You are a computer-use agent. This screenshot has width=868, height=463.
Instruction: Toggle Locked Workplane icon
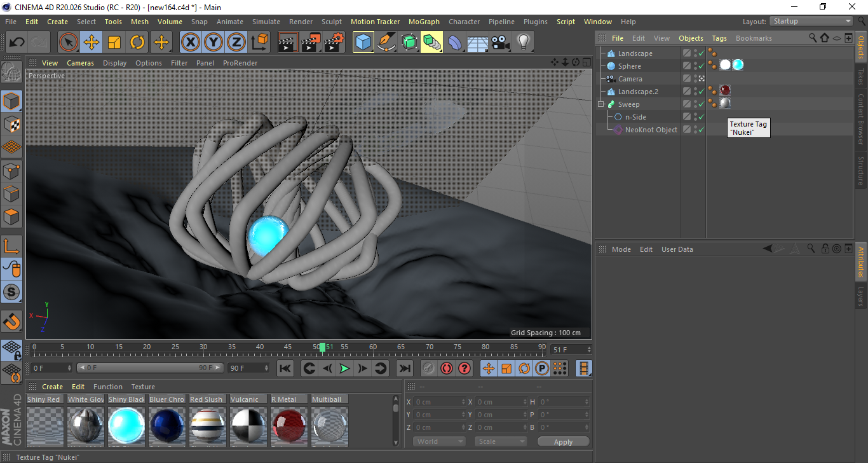point(11,350)
